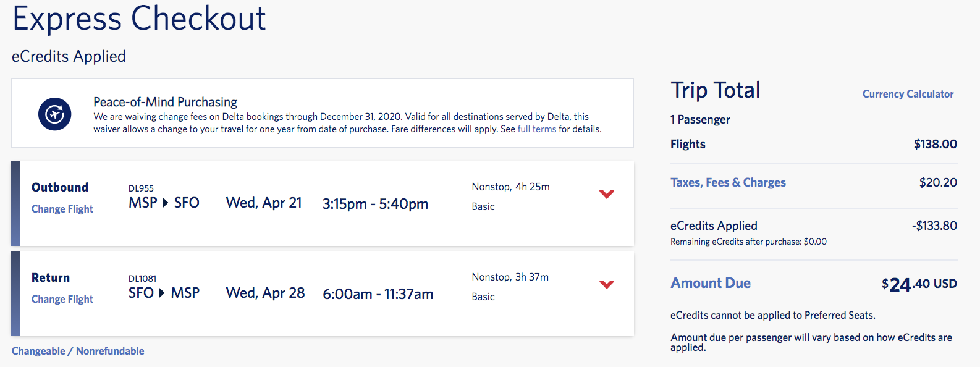Screen dimensions: 980x367
Task: Click the eCredits Applied line item
Action: tap(714, 226)
